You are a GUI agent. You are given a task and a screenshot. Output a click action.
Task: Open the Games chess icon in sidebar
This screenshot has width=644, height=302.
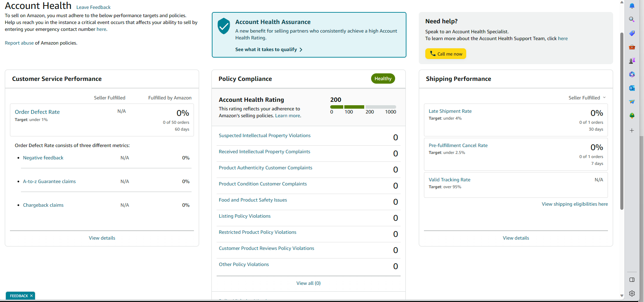[x=632, y=61]
